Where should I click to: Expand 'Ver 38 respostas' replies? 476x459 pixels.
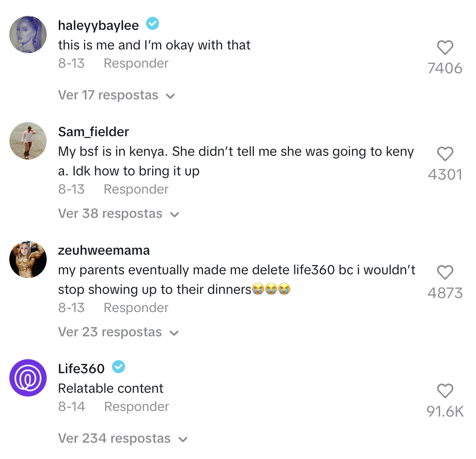click(x=119, y=214)
